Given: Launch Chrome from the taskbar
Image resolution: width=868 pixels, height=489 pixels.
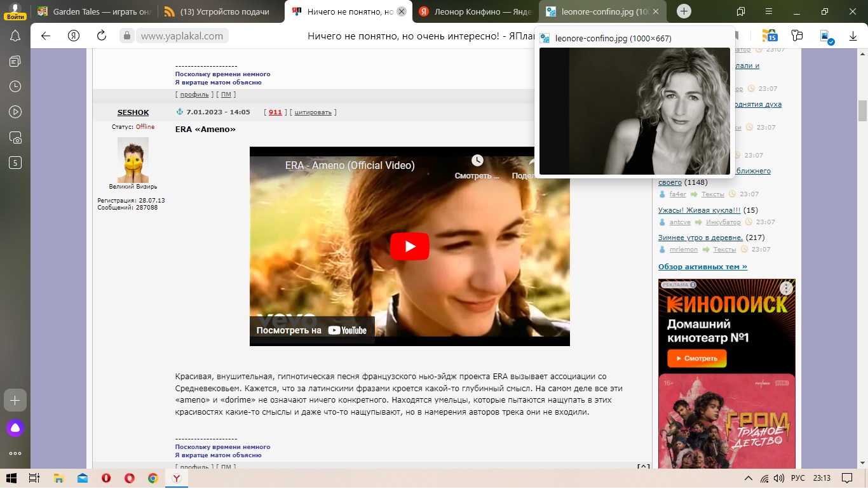Looking at the screenshot, I should point(153,478).
